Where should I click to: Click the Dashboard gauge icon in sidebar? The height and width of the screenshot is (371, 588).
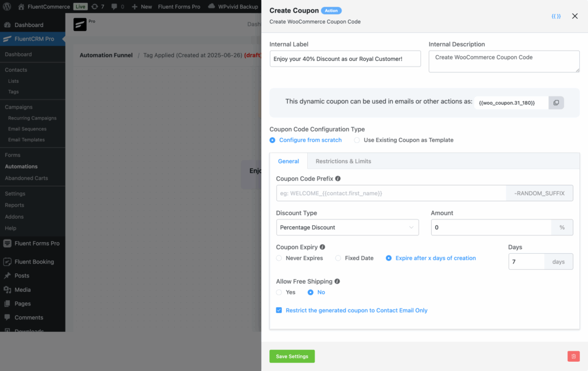pos(7,25)
